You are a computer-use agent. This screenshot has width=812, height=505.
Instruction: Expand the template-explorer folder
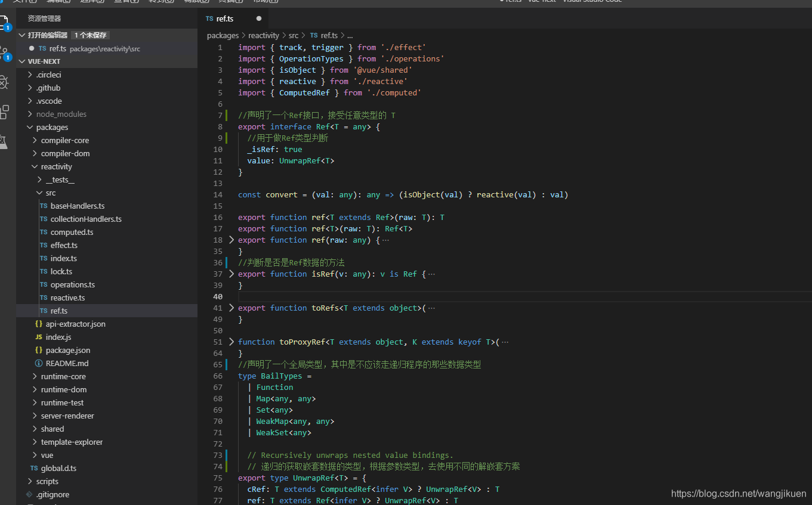[x=35, y=442]
